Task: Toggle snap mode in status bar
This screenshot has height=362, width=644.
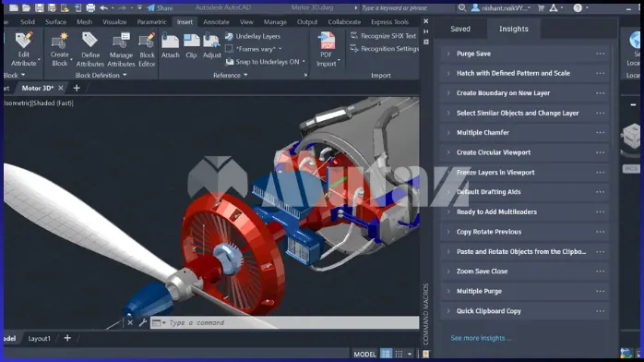Action: pyautogui.click(x=399, y=354)
